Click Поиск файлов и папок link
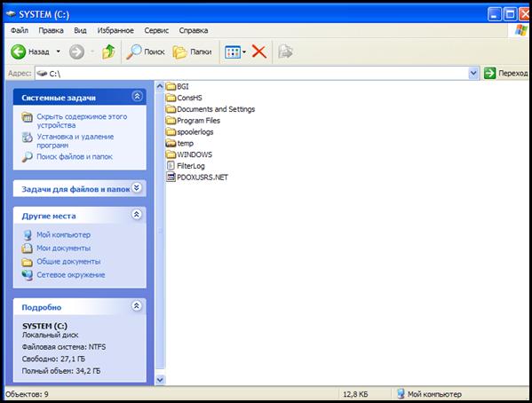532x403 pixels. click(75, 157)
